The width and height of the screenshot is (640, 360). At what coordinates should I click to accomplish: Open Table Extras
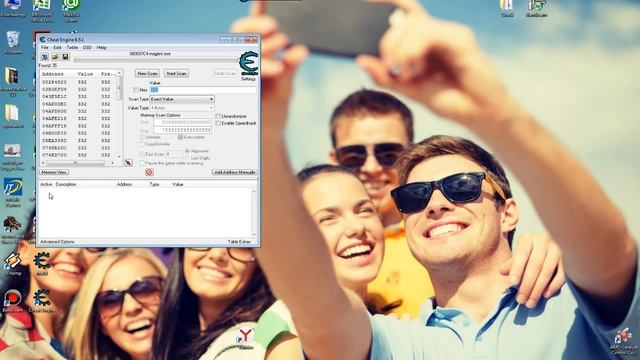[239, 242]
